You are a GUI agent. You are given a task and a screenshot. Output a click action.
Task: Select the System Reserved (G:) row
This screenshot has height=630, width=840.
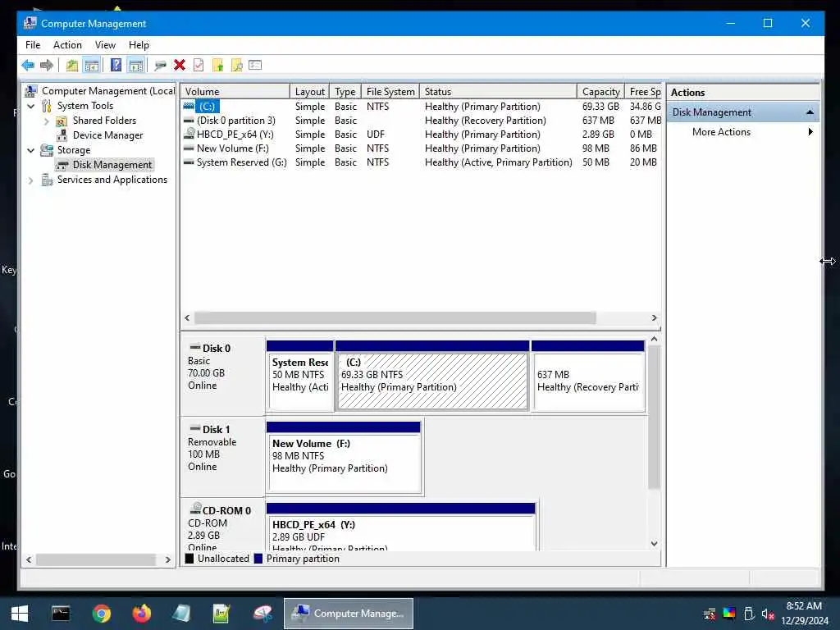click(421, 162)
